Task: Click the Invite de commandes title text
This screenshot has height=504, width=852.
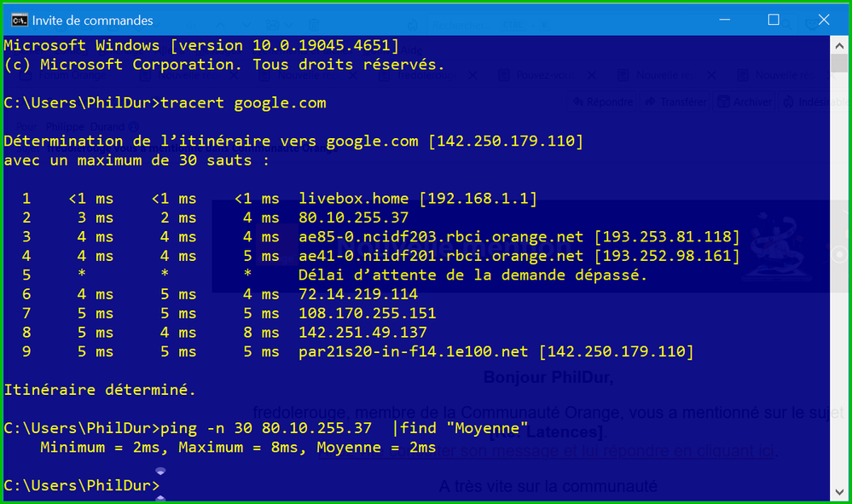Action: [93, 20]
